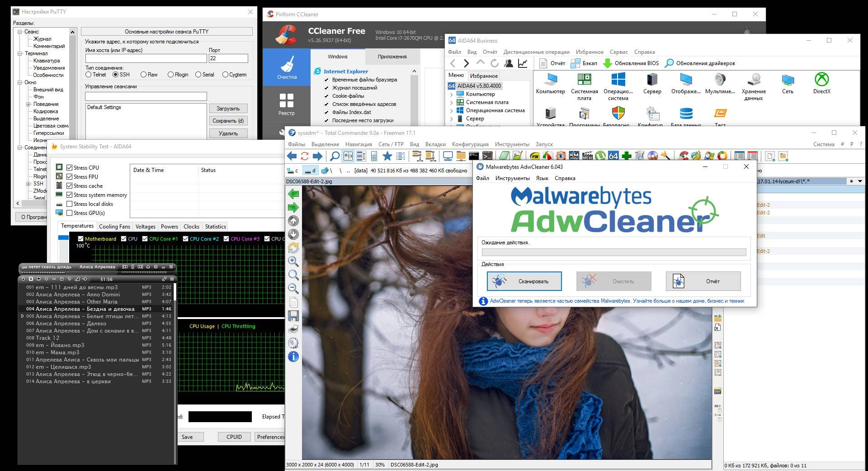Uncheck Stress FPU checkbox

70,176
